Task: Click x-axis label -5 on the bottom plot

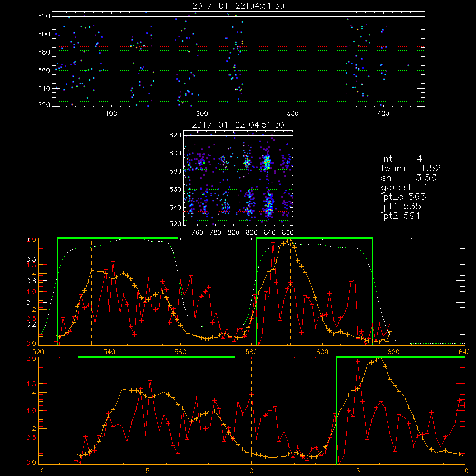Action: coord(145,471)
